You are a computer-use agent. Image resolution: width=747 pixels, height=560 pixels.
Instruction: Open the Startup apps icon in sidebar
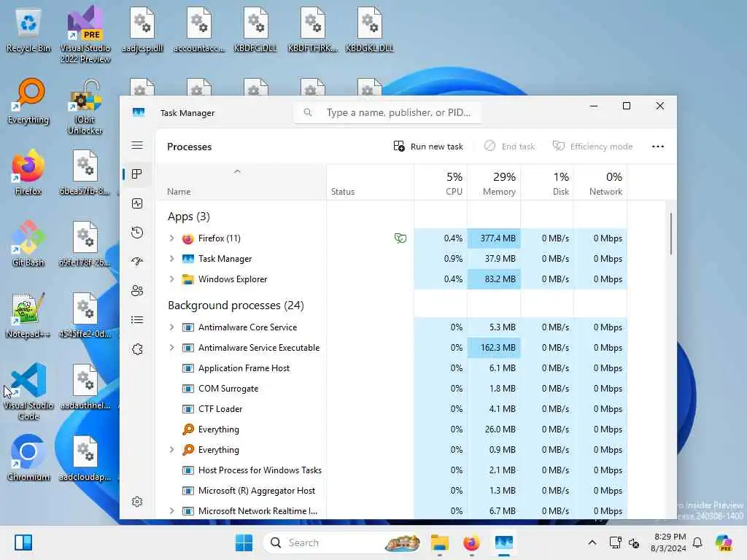137,262
